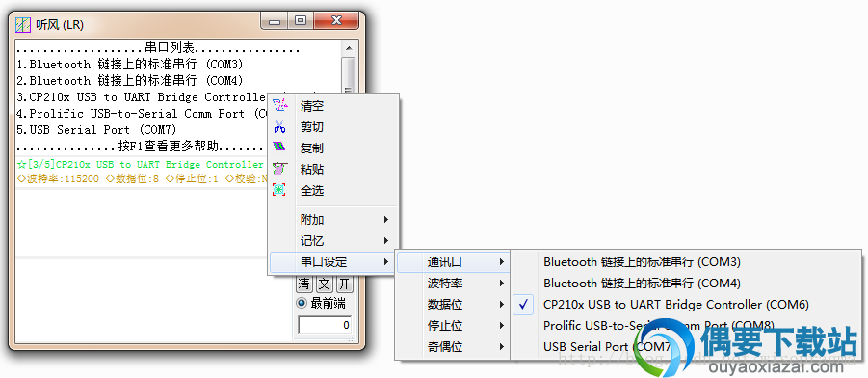Click the 听风 app icon in title bar
The width and height of the screenshot is (868, 378).
[23, 25]
